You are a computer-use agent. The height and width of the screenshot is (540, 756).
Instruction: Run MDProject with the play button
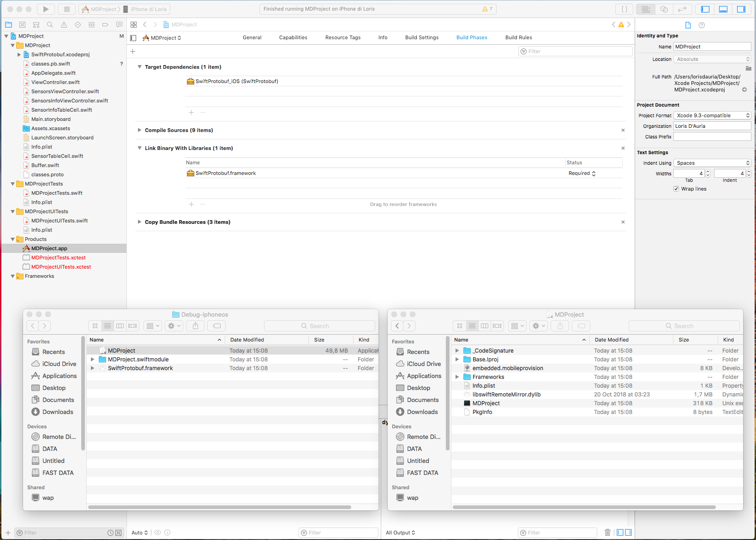(x=45, y=9)
